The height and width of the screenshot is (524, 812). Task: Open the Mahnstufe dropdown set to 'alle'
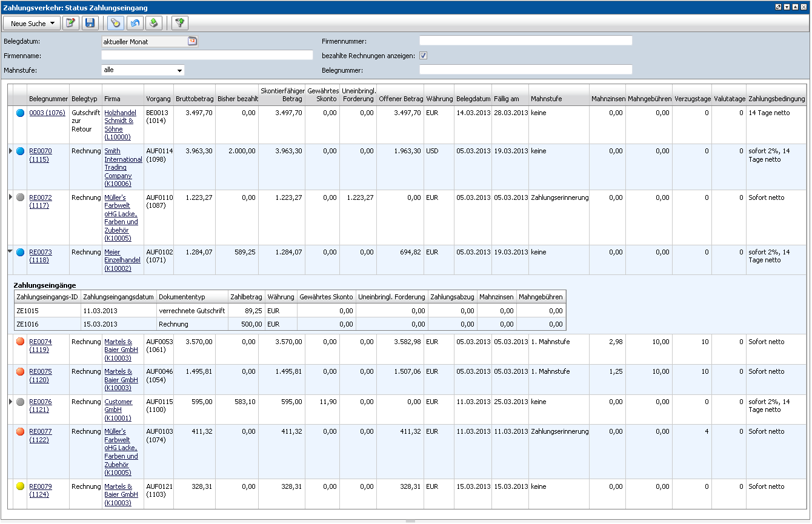142,70
